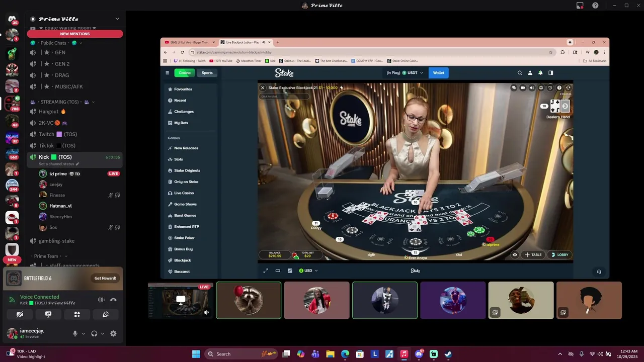This screenshot has width=644, height=362.
Task: Click the + TABLE button
Action: (x=533, y=255)
